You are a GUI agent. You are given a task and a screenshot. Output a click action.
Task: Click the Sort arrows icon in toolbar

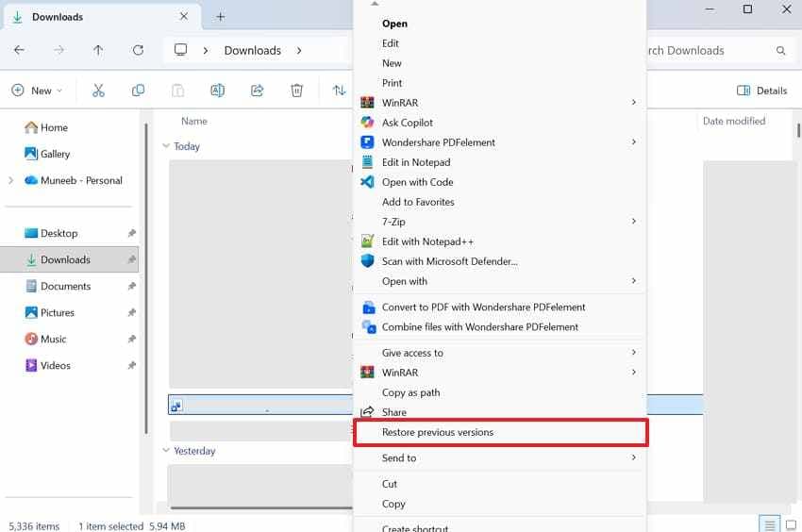click(339, 91)
